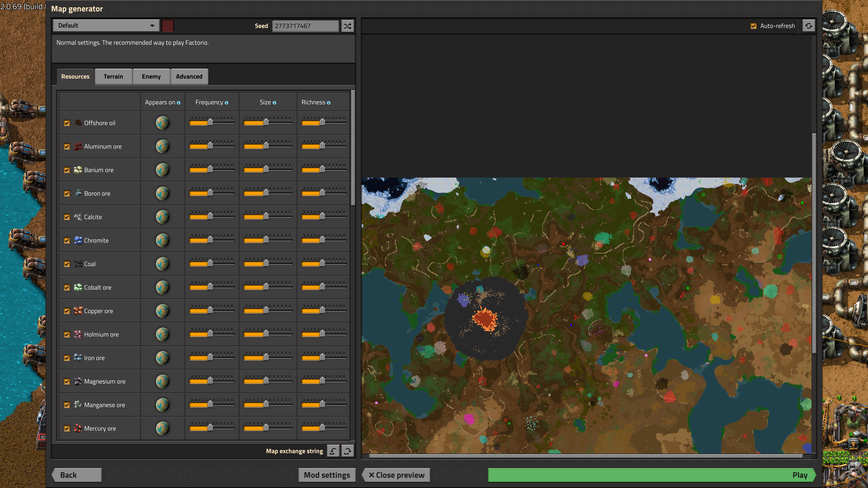Switch to the Terrain tab
The width and height of the screenshot is (868, 488).
113,76
